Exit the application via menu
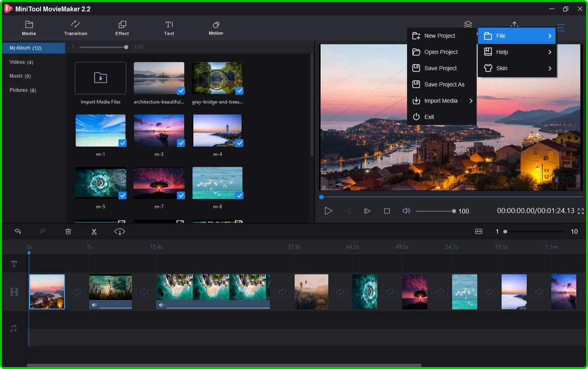Image resolution: width=588 pixels, height=369 pixels. point(442,117)
